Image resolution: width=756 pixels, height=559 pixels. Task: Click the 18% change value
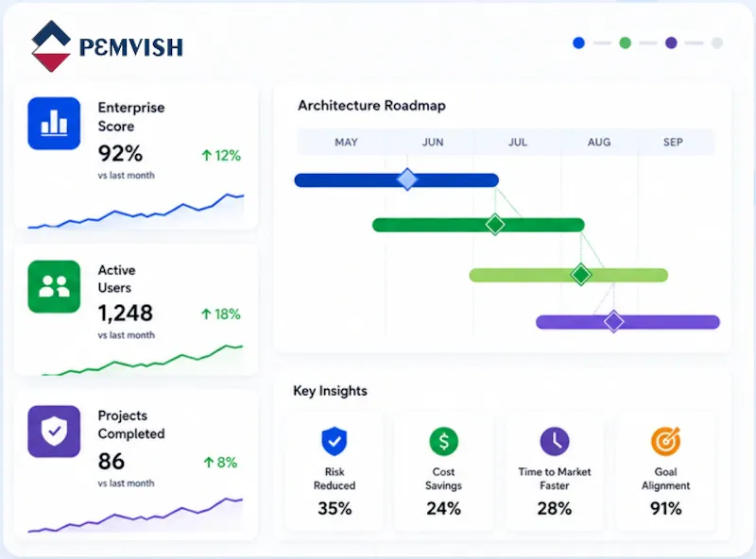(x=228, y=314)
